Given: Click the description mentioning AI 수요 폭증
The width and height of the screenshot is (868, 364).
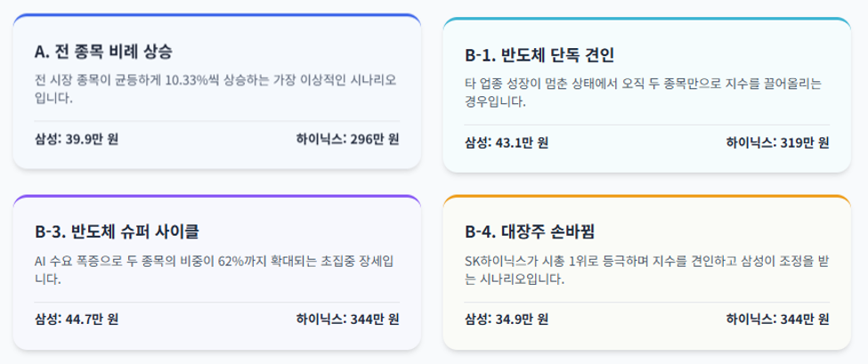Looking at the screenshot, I should tap(215, 270).
